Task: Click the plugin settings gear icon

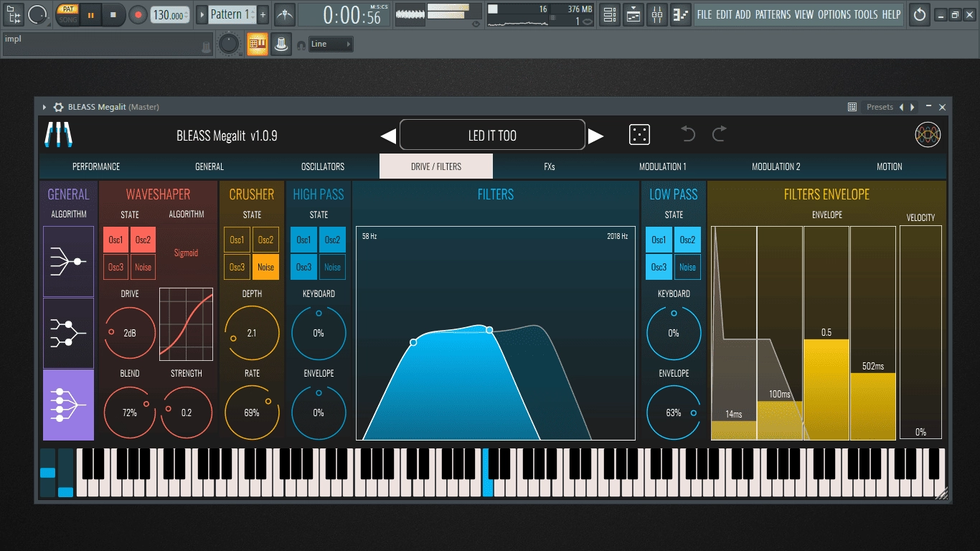Action: 59,107
